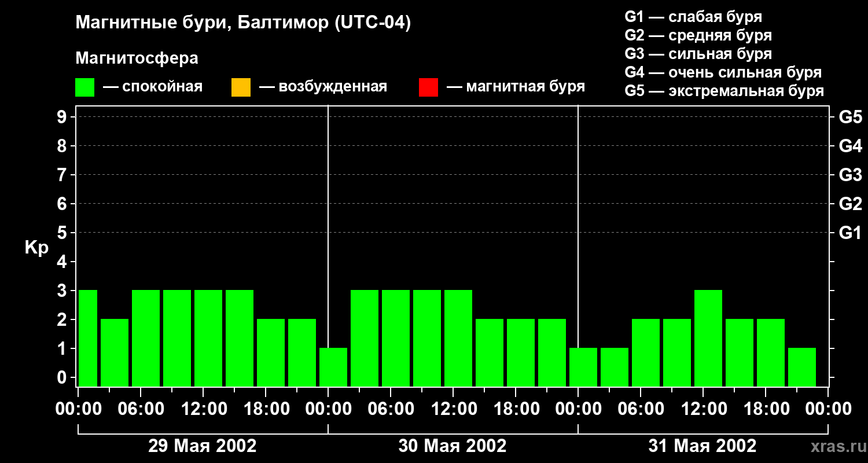Click the G3 storm level label on axis

pyautogui.click(x=850, y=175)
